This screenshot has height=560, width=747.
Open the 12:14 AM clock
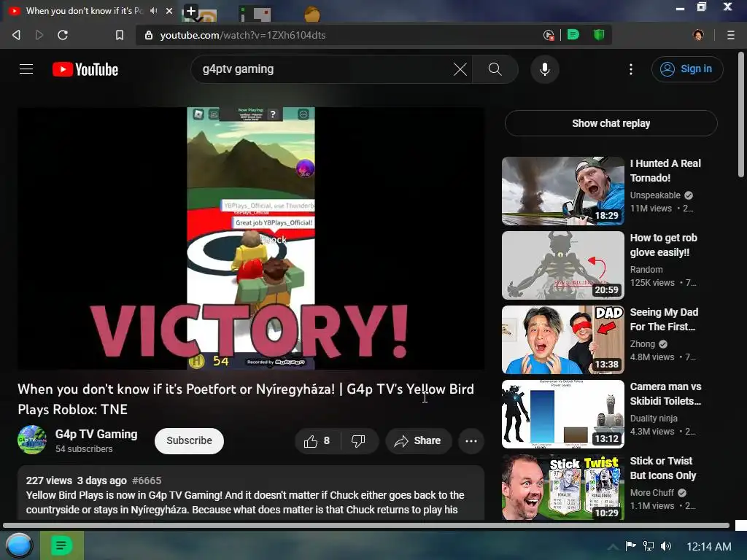709,547
